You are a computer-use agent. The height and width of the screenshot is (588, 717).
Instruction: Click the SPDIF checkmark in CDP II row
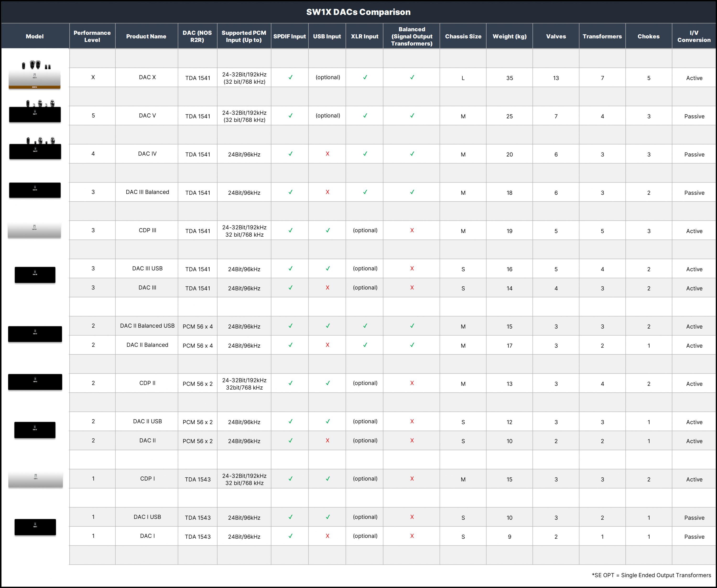click(291, 383)
